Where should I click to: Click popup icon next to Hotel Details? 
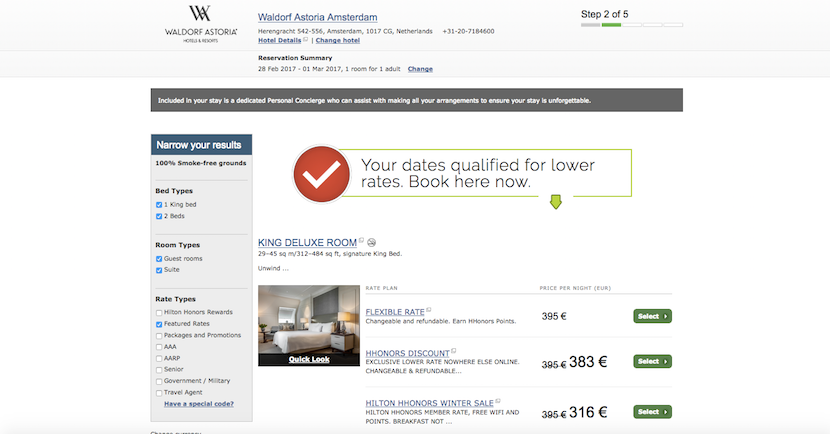click(x=307, y=39)
